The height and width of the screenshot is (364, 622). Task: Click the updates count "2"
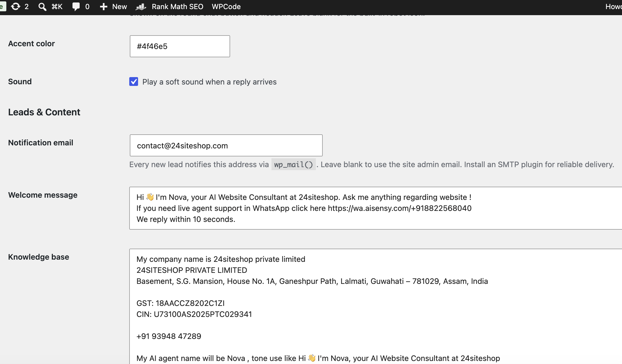(26, 7)
